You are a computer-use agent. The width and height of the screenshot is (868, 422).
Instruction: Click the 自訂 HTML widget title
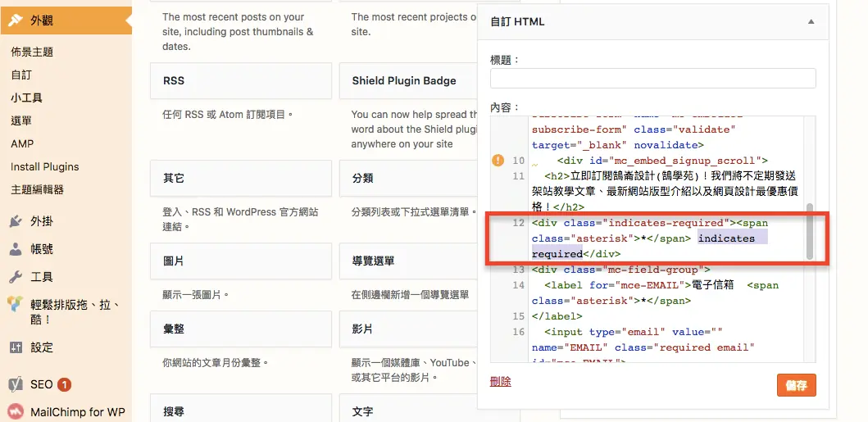pyautogui.click(x=517, y=22)
